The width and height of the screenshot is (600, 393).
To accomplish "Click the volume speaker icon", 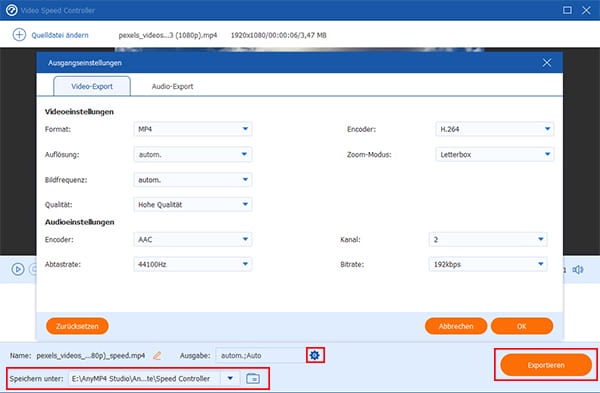I will pyautogui.click(x=578, y=270).
